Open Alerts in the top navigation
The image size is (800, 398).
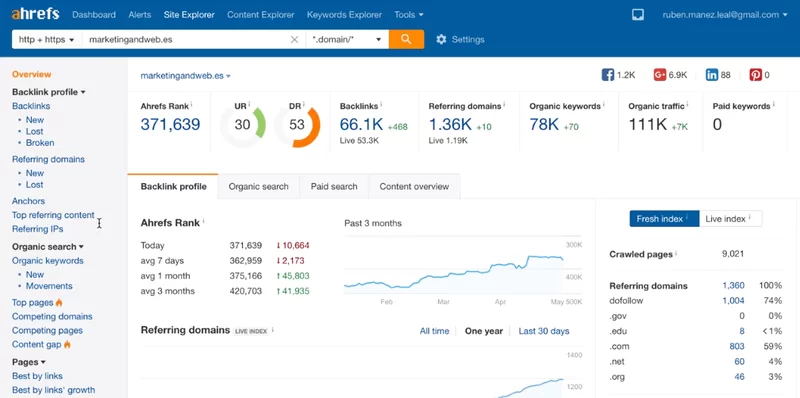(x=140, y=15)
